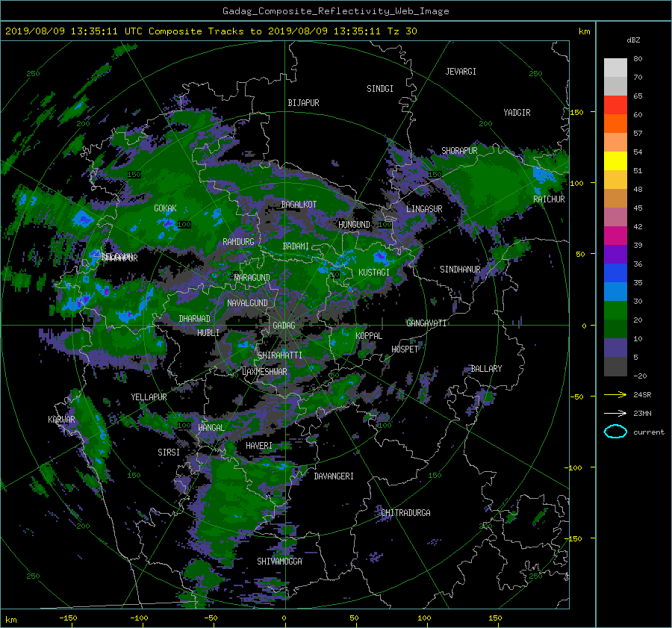Image resolution: width=672 pixels, height=628 pixels.
Task: Click the DHARWAD city label
Action: 195,319
